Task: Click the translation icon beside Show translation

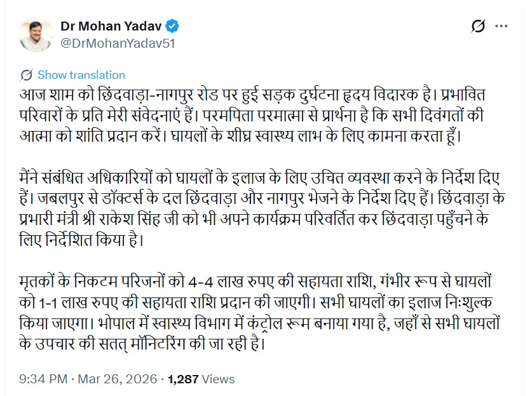Action: (27, 75)
